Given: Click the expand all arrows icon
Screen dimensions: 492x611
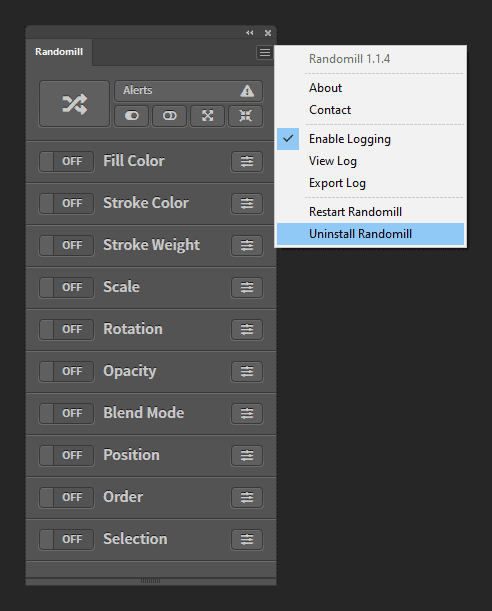Looking at the screenshot, I should 207,116.
